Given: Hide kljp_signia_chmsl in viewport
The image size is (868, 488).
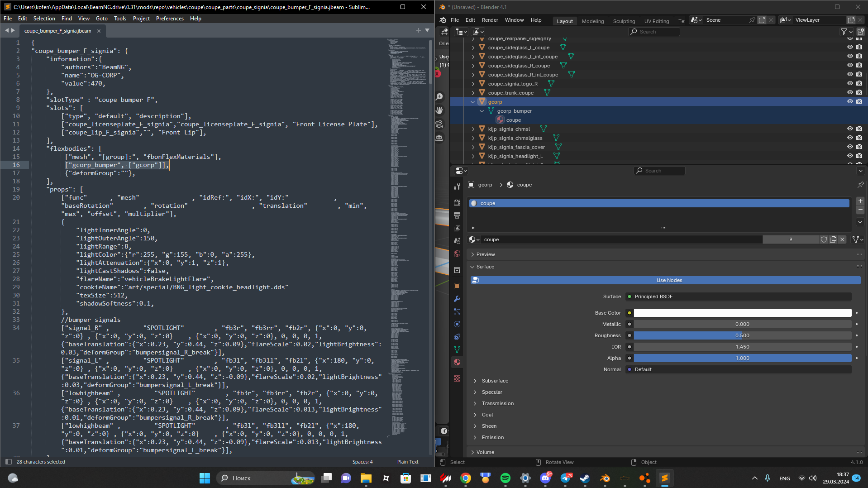Looking at the screenshot, I should click(850, 129).
